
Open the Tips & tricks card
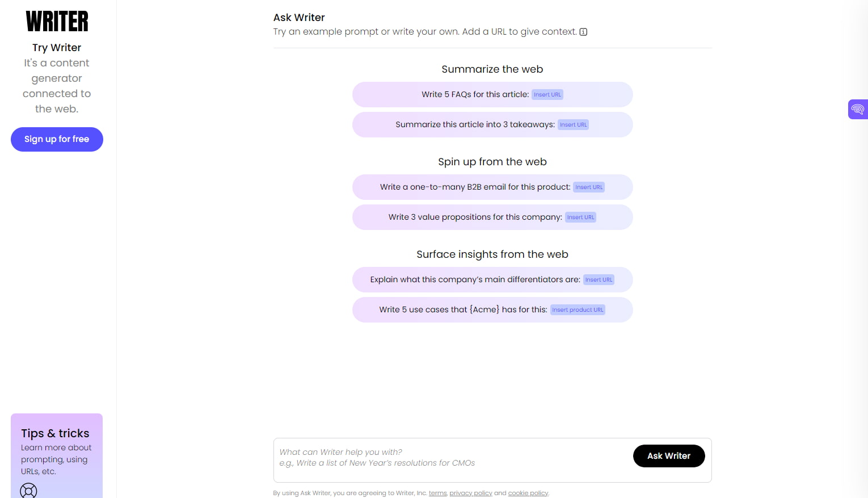(56, 433)
